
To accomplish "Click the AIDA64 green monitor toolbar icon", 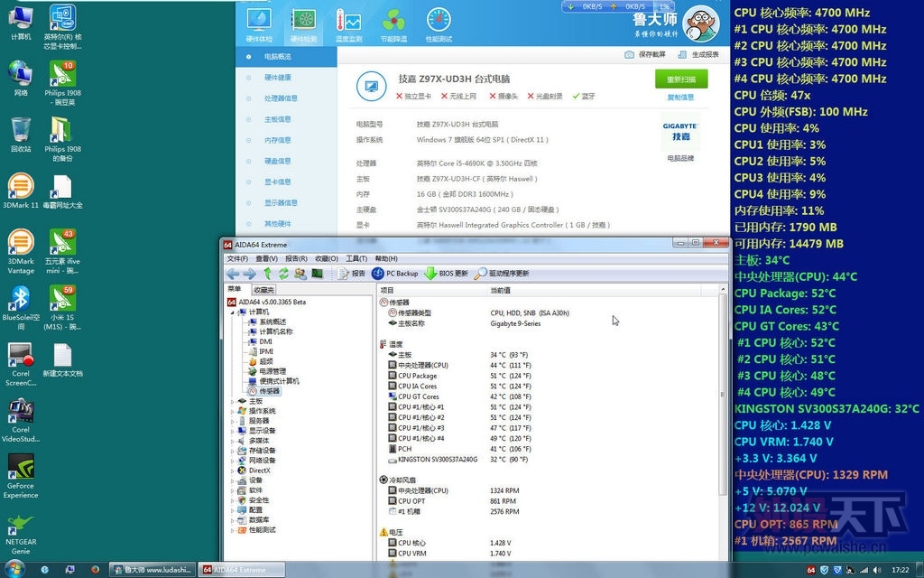I will [x=317, y=274].
